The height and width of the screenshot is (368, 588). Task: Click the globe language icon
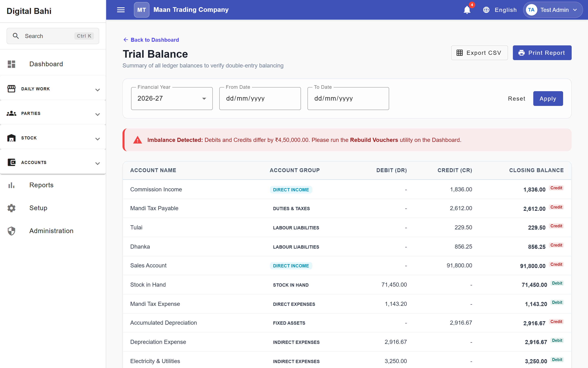486,10
